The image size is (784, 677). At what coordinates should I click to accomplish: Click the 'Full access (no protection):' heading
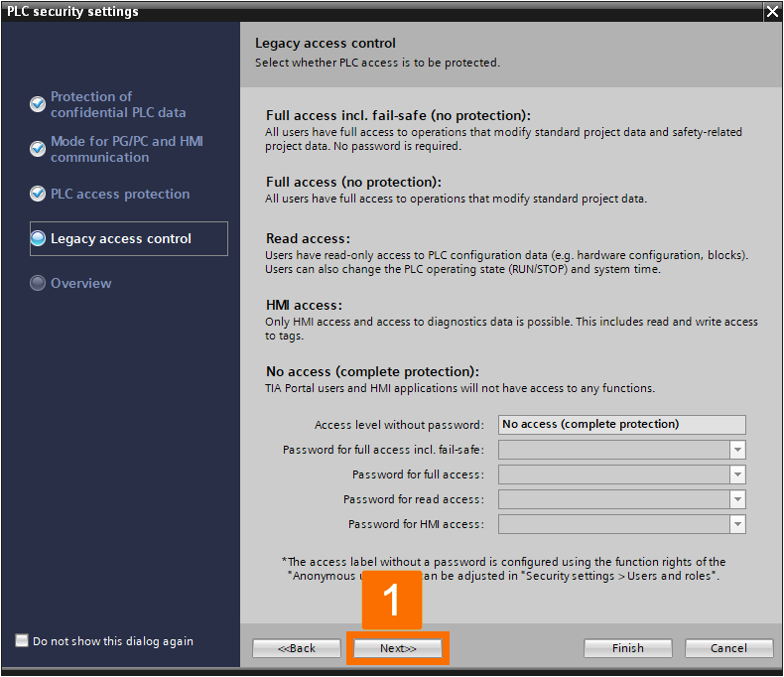click(353, 182)
